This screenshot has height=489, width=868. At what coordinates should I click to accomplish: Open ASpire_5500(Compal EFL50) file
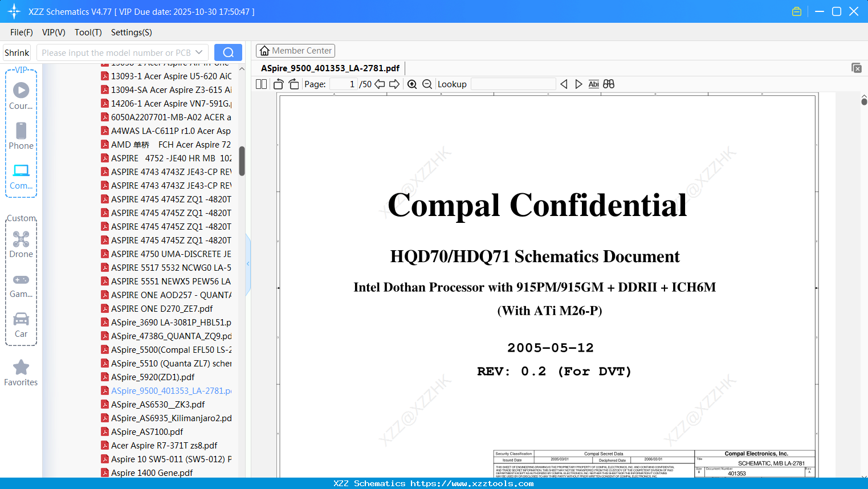(x=166, y=350)
